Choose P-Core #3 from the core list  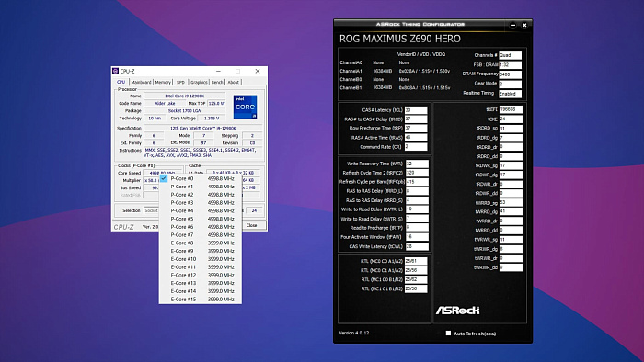click(201, 202)
